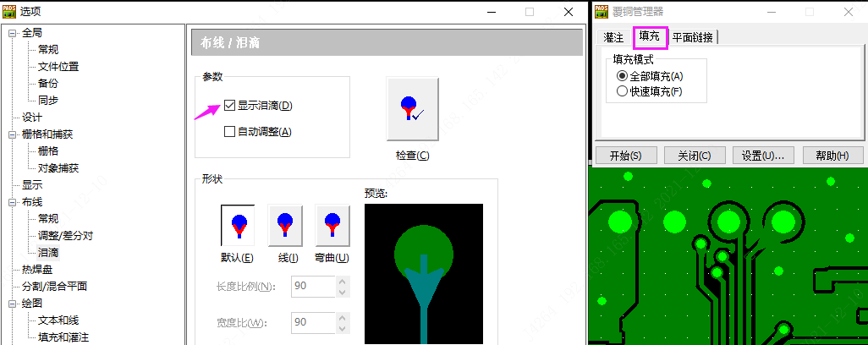Image resolution: width=868 pixels, height=345 pixels.
Task: Select the 全部填充 radio button
Action: click(x=623, y=76)
